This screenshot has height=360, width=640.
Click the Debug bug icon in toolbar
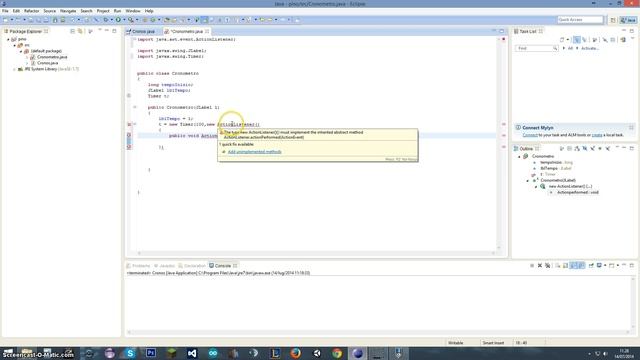pyautogui.click(x=106, y=20)
